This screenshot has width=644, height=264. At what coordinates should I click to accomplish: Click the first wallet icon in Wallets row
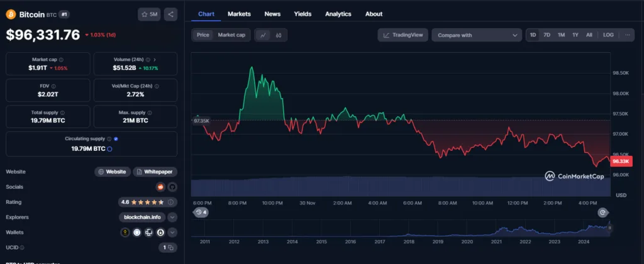coord(125,233)
